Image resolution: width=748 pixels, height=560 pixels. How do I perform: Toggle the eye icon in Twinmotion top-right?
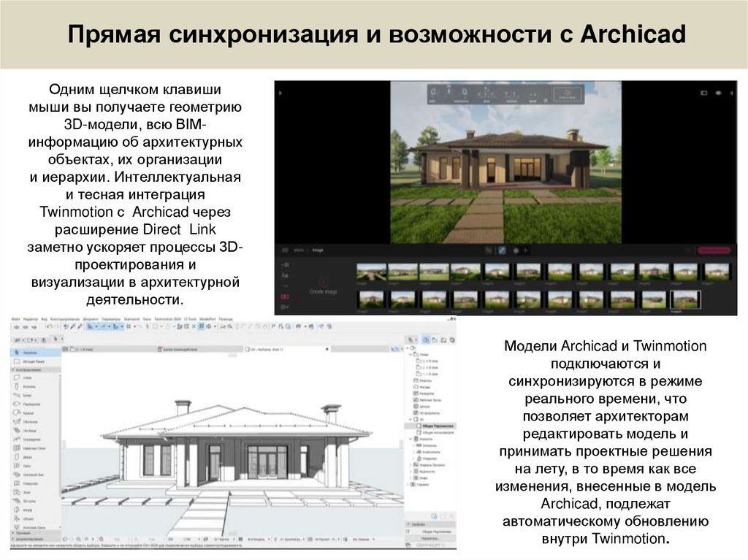718,93
